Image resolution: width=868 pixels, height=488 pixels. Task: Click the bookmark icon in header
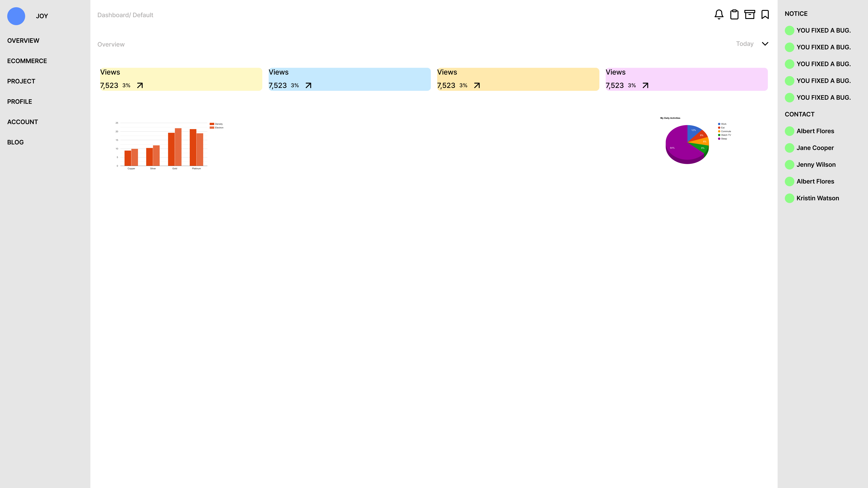pyautogui.click(x=765, y=14)
